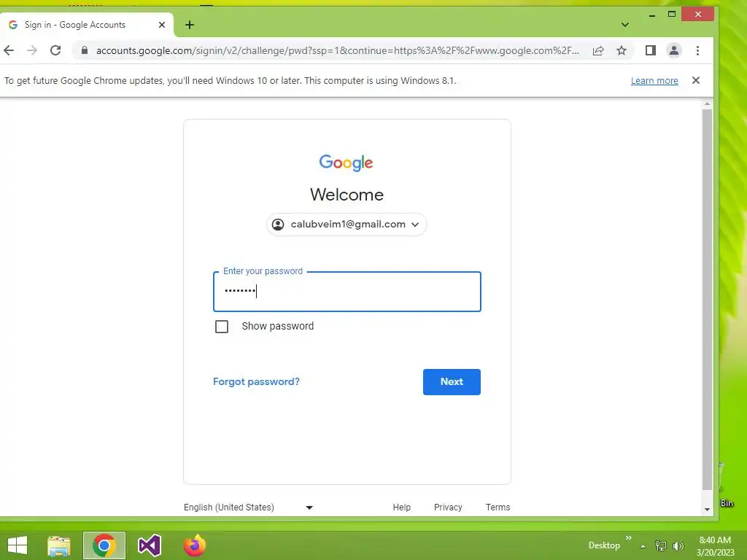Open File Explorer from the taskbar
Screen dimensions: 747x560
(x=59, y=545)
